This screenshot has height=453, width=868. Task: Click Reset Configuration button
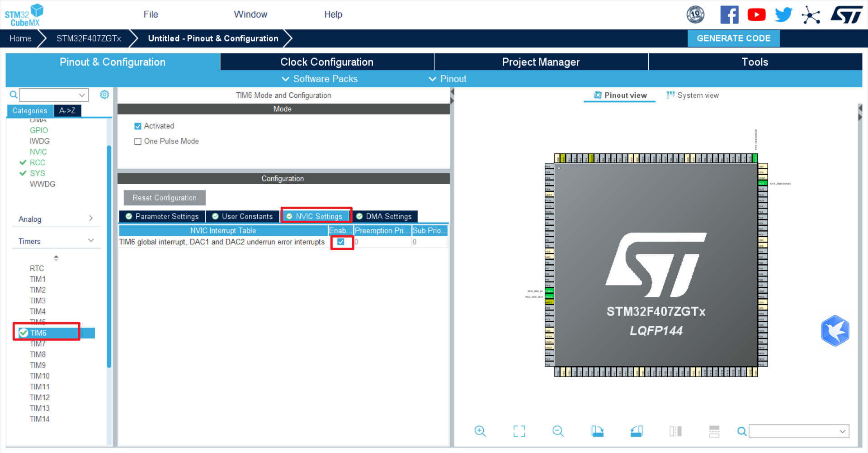click(165, 198)
